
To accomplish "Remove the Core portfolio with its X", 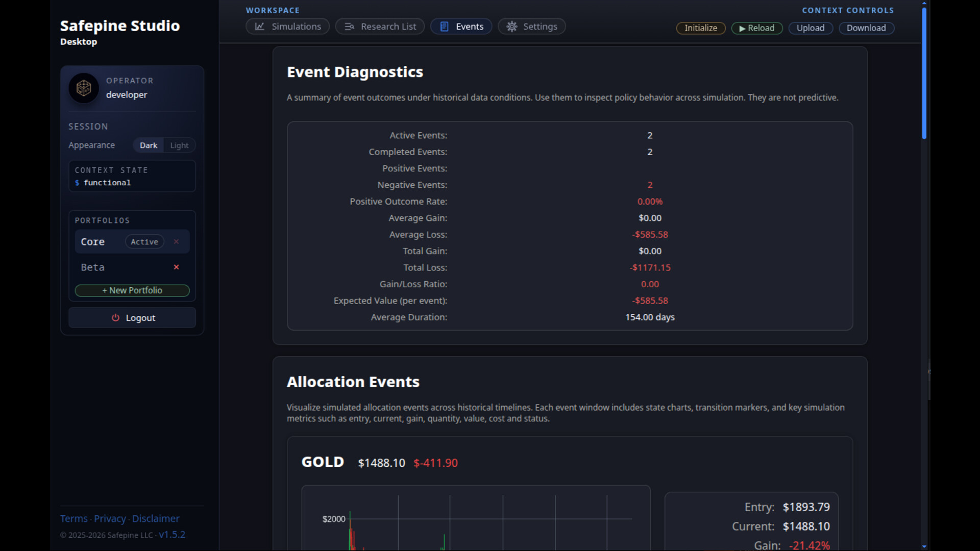I will coord(176,242).
